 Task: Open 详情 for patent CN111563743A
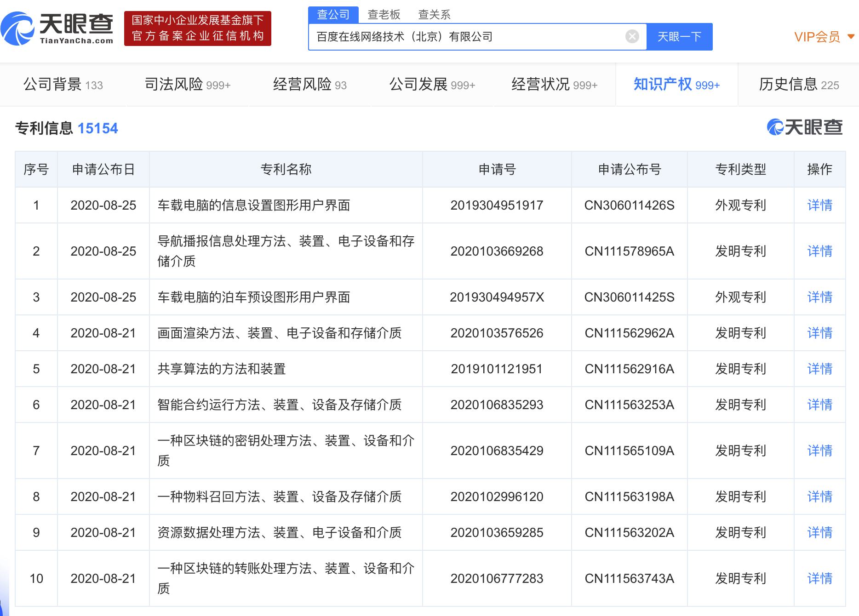tap(819, 578)
